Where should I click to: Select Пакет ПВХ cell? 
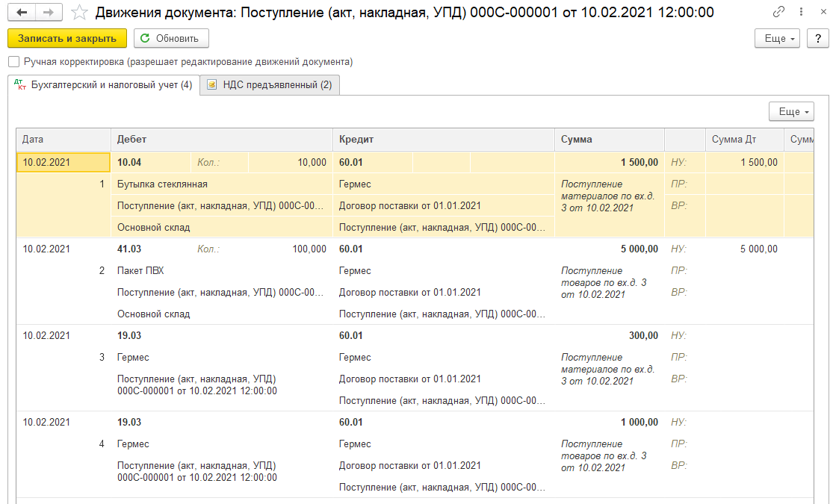coord(222,271)
